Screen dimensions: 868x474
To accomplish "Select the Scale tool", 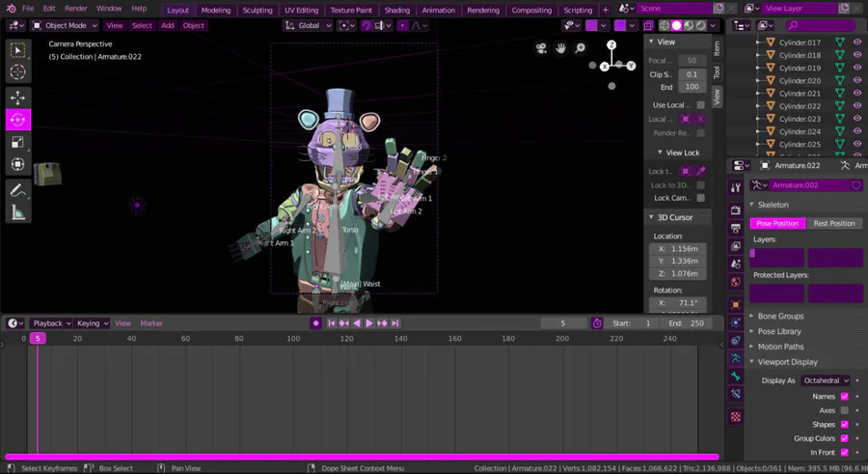I will point(17,142).
